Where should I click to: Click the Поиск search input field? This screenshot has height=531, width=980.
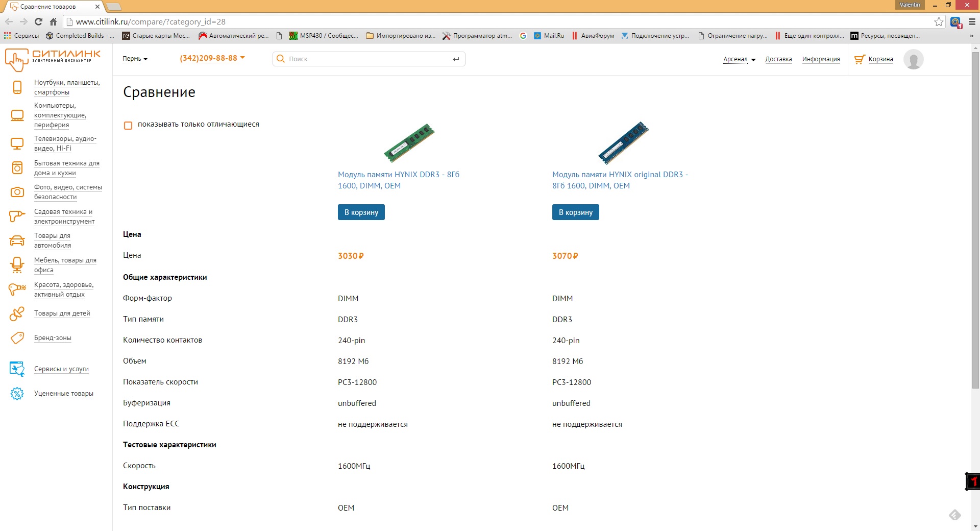pos(369,59)
